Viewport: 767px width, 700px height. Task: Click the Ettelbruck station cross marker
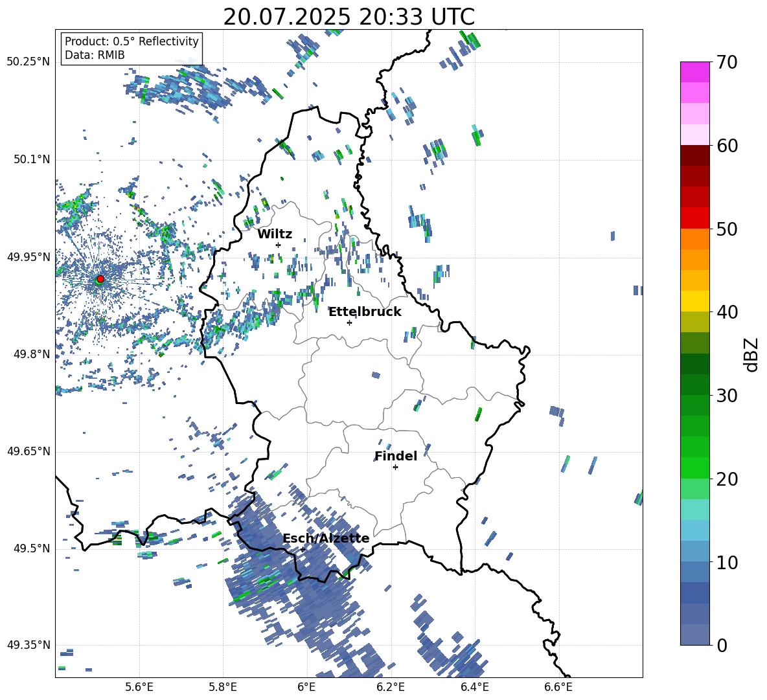[x=349, y=322]
